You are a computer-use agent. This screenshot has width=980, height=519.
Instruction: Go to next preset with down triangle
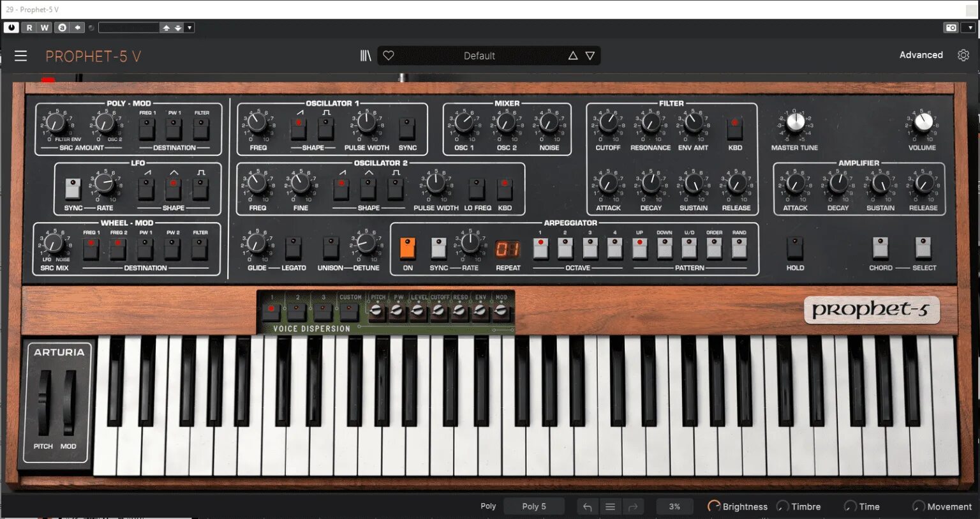(590, 56)
